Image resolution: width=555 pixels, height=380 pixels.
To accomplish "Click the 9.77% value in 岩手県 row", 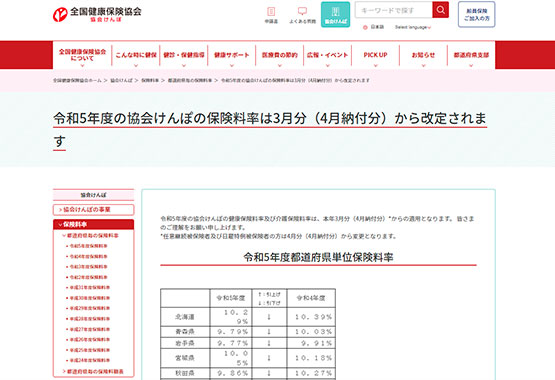I will (233, 343).
